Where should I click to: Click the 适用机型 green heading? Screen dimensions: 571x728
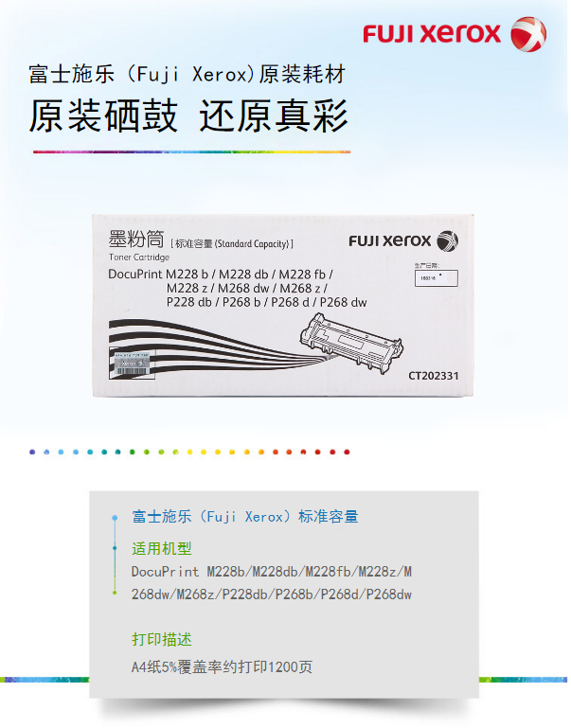click(162, 549)
